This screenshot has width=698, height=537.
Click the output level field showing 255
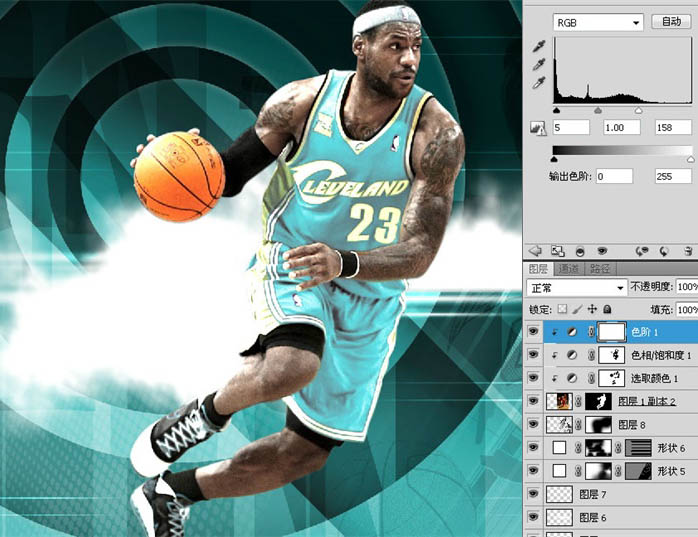673,176
